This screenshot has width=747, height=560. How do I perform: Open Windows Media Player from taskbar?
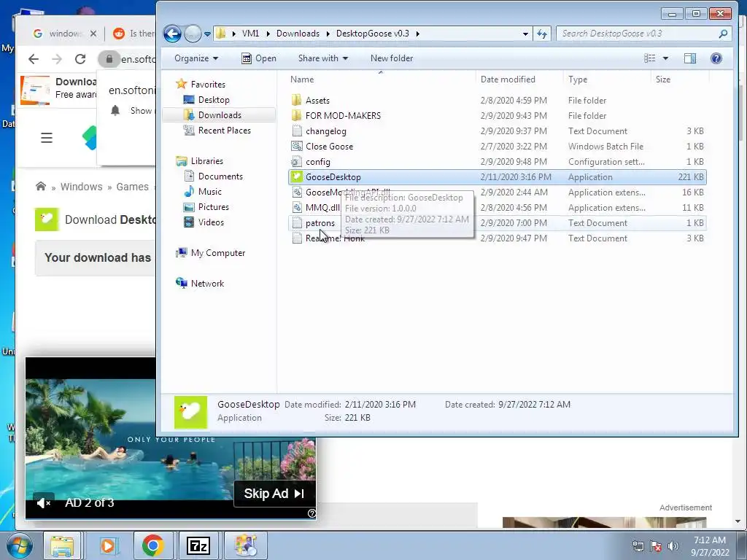coord(108,545)
